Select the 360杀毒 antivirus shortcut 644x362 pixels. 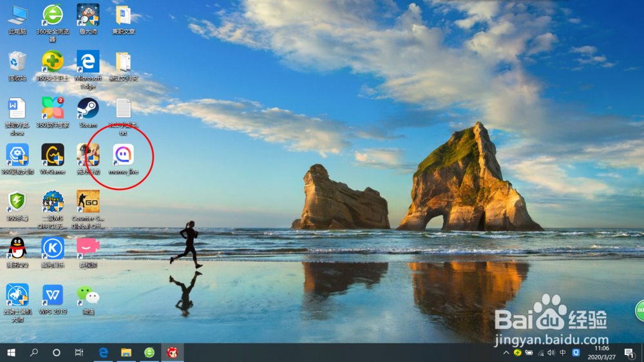pos(17,206)
